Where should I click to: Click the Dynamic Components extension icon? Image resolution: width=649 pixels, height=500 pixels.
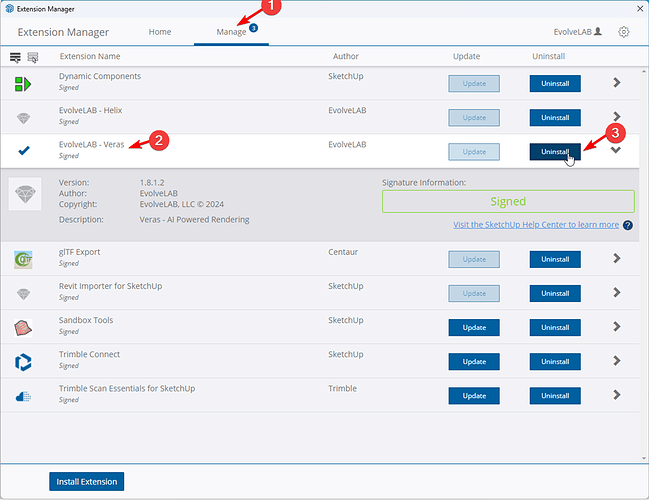23,84
